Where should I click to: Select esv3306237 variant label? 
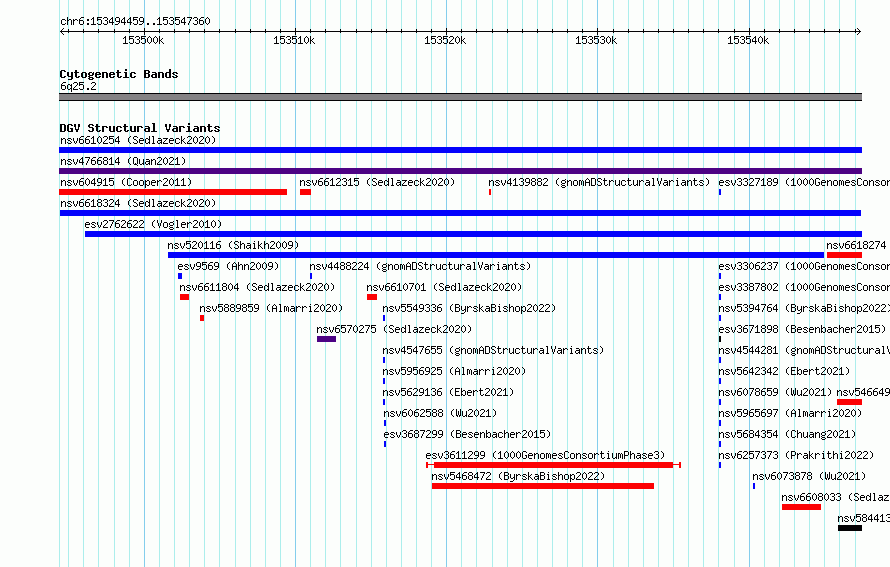[x=804, y=266]
